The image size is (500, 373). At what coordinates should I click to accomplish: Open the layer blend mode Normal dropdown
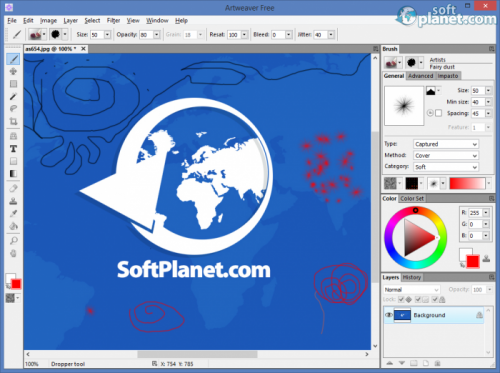(x=411, y=289)
